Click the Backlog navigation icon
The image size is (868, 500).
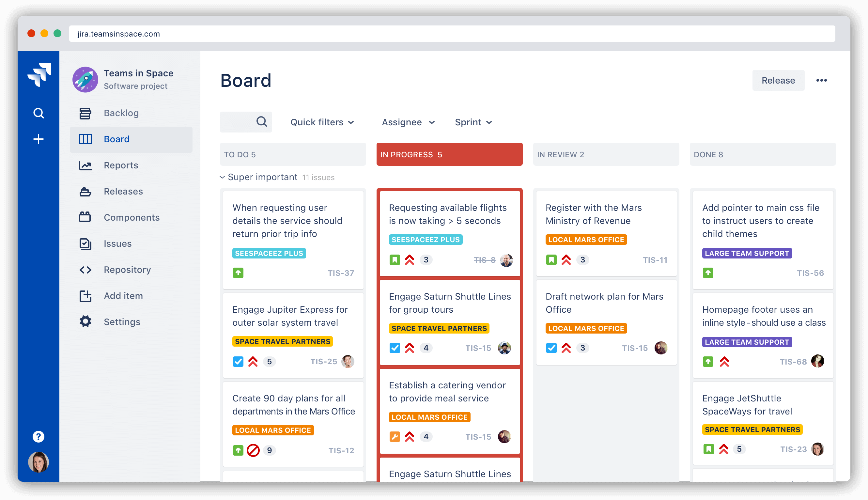86,113
